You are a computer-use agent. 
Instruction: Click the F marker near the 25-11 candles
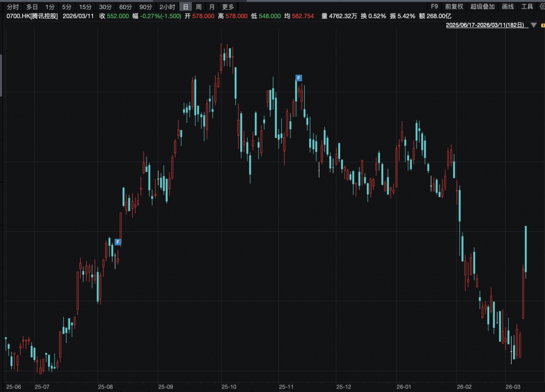(299, 78)
